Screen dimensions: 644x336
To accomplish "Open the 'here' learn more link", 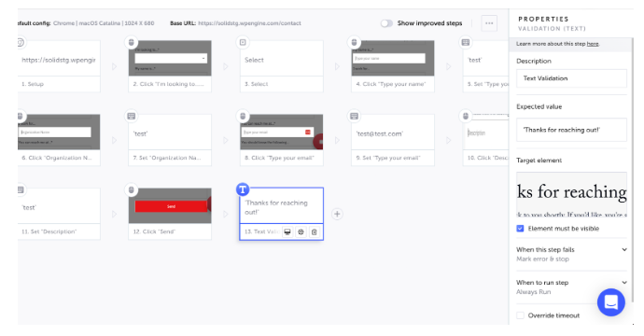I will point(593,44).
